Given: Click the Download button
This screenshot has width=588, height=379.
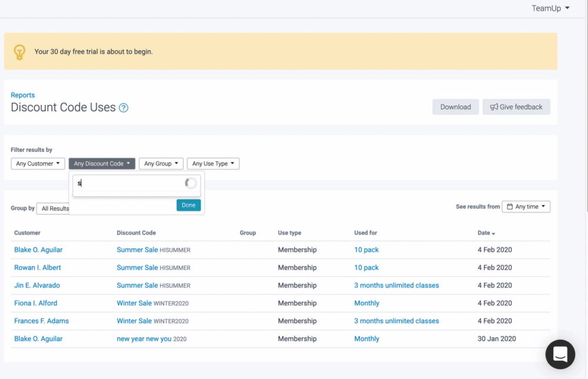Looking at the screenshot, I should click(x=455, y=107).
